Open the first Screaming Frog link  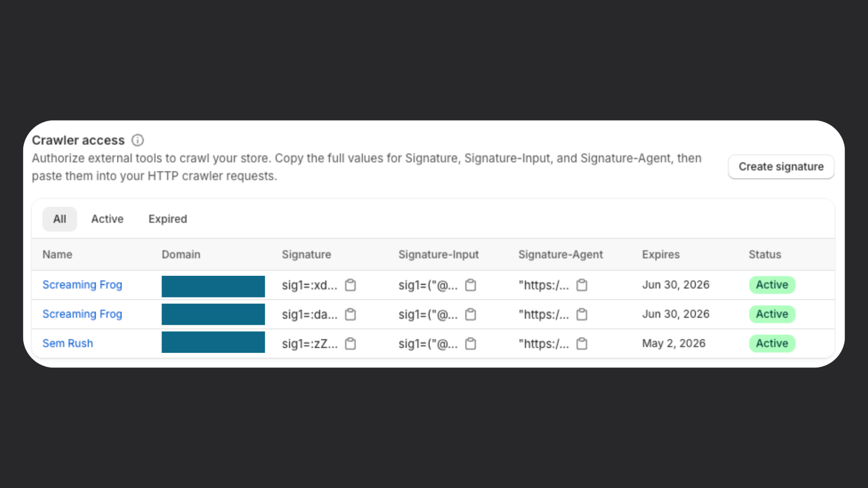82,285
